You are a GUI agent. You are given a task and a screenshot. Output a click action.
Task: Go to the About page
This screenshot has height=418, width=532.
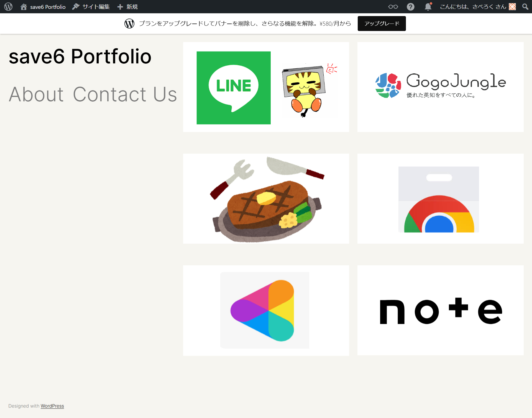(36, 94)
